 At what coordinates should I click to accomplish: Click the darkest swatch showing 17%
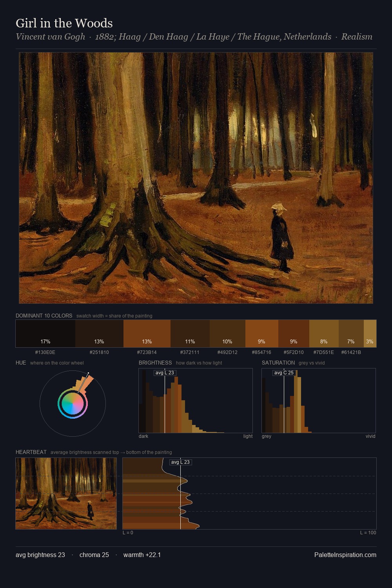click(45, 334)
